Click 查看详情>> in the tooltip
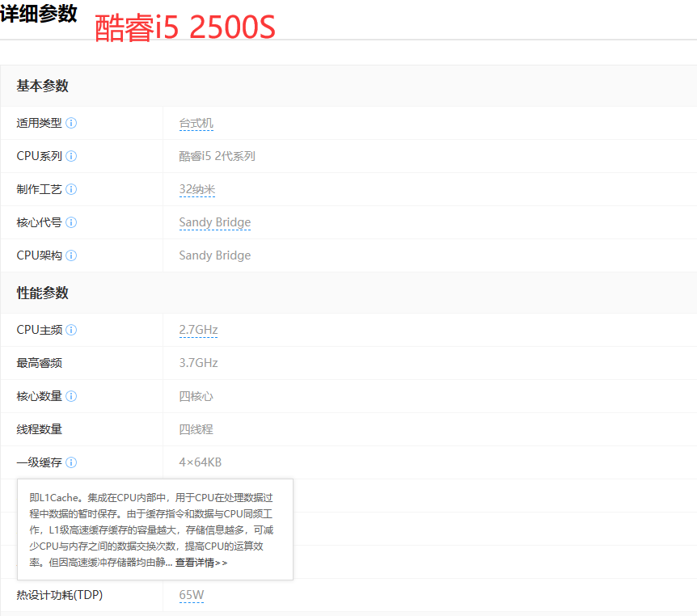 pos(201,563)
